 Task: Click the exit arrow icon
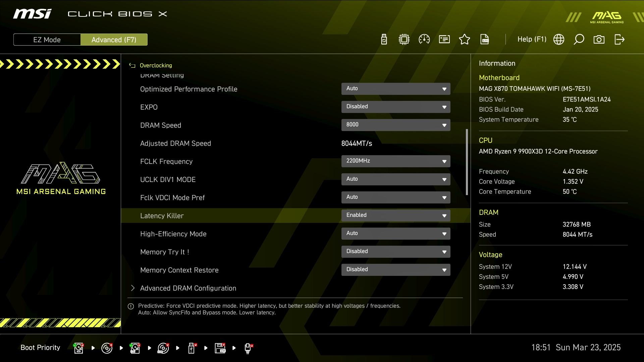point(619,40)
